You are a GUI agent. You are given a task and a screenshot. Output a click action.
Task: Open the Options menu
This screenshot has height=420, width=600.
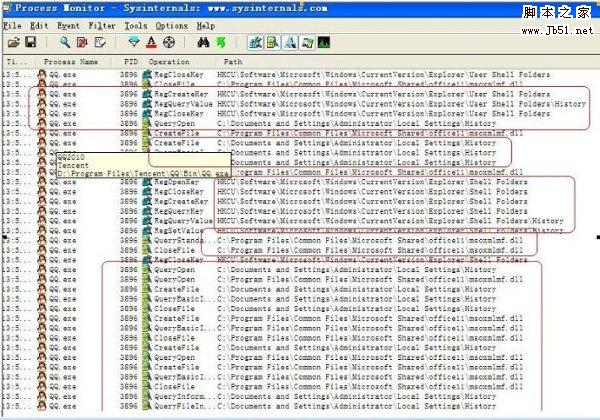click(171, 26)
